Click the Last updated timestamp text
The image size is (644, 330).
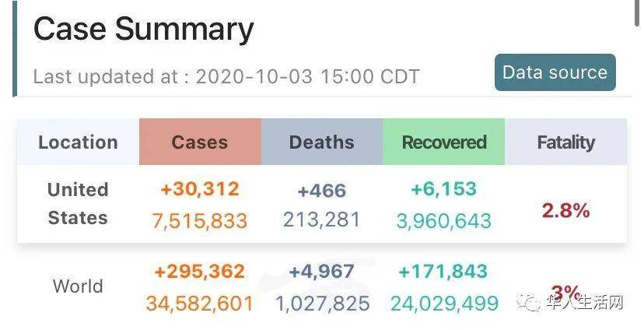coord(226,77)
